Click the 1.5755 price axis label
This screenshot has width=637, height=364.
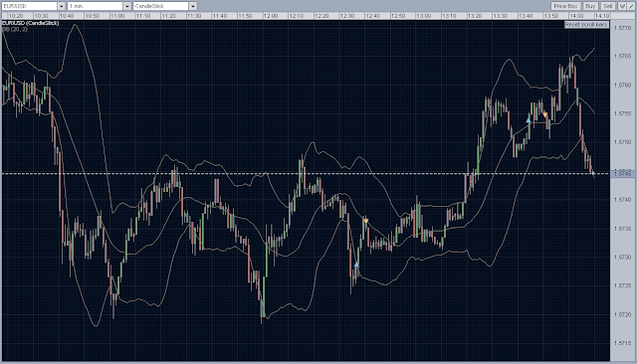622,113
